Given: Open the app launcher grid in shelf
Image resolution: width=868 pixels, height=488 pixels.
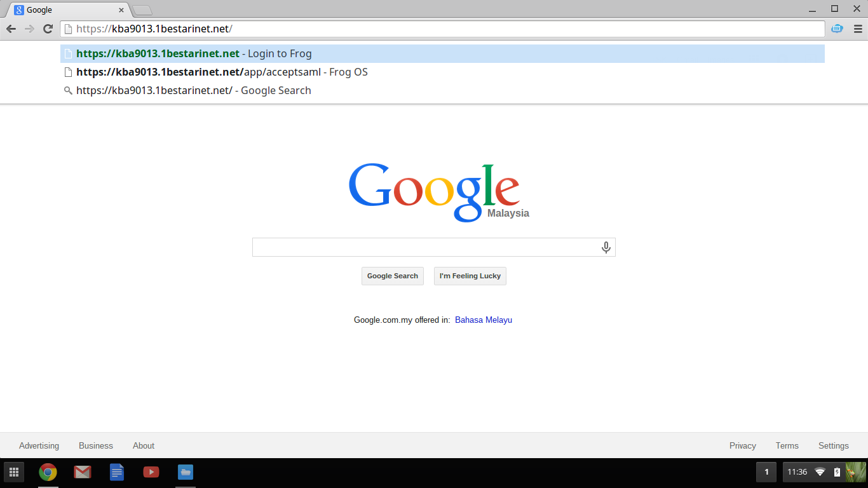Looking at the screenshot, I should click(14, 472).
